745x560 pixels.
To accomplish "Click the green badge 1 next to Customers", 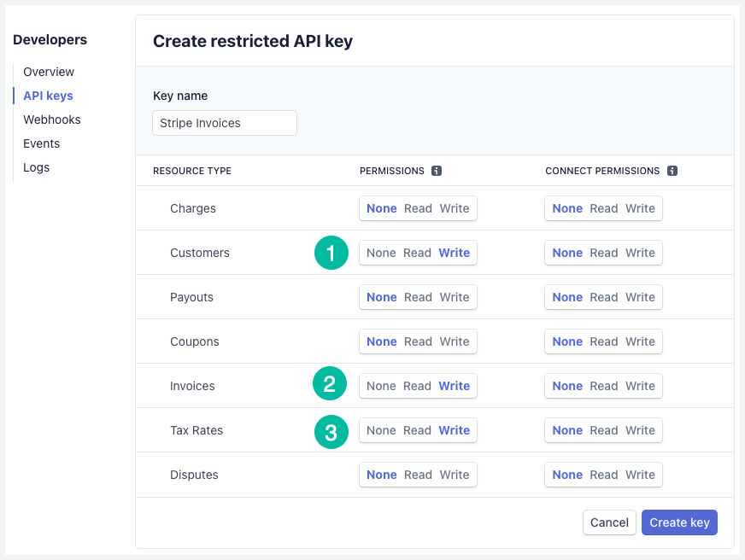I will click(x=331, y=253).
